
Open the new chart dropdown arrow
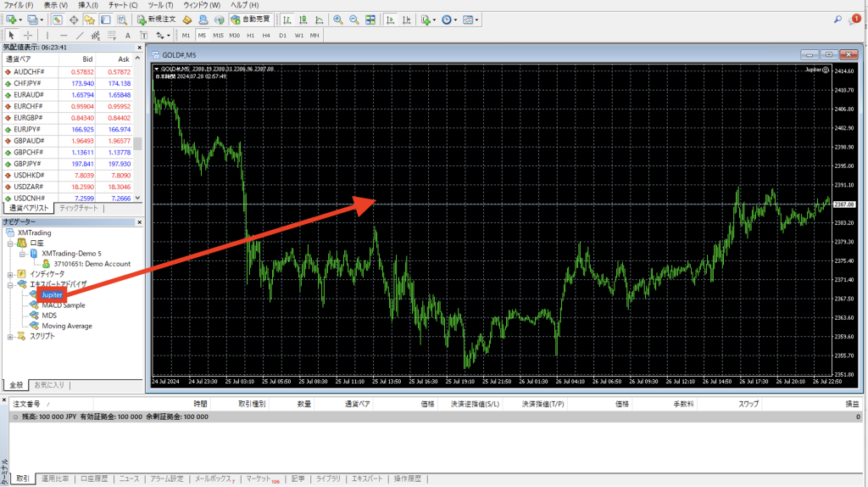click(19, 19)
